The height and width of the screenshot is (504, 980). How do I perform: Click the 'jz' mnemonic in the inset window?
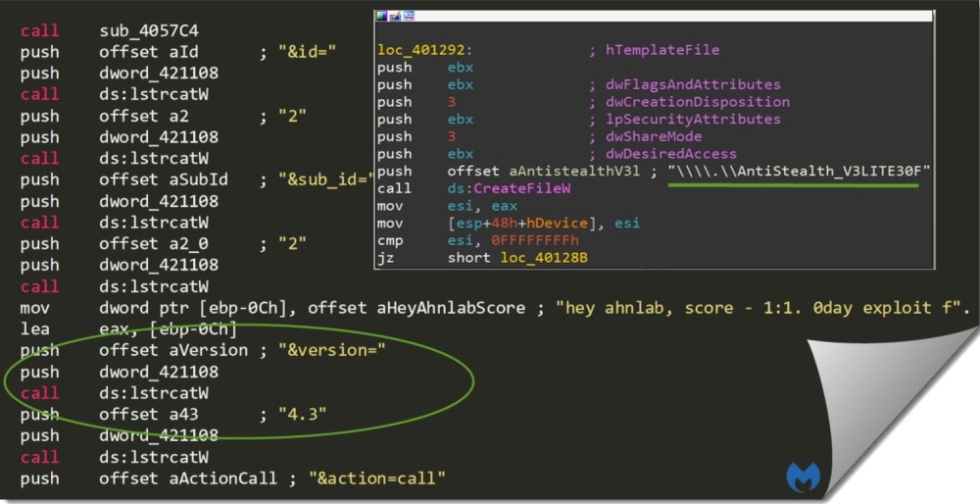pyautogui.click(x=385, y=258)
